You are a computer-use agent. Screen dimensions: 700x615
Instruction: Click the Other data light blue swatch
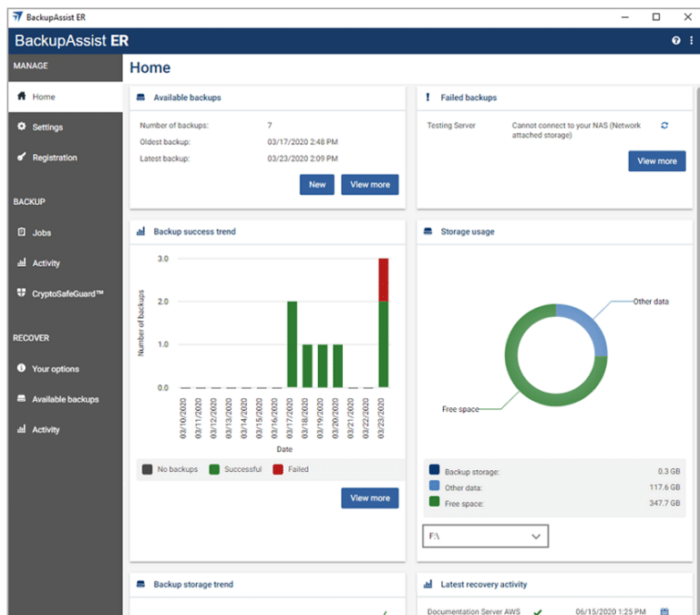coord(434,486)
